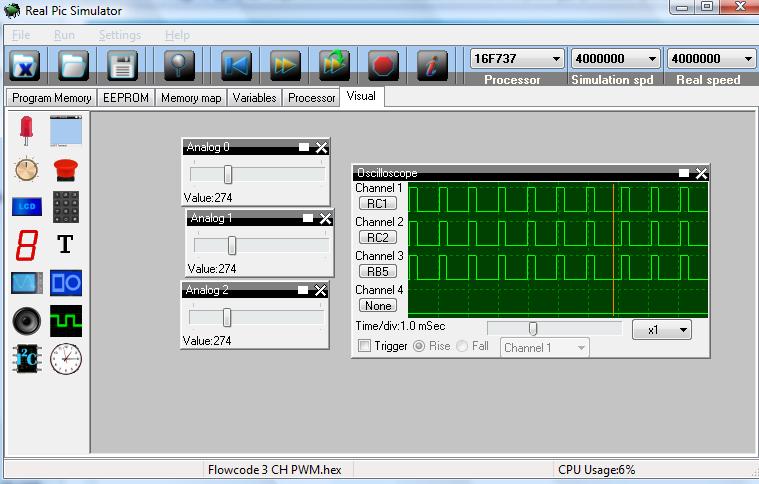Image resolution: width=759 pixels, height=484 pixels.
Task: Select the seven-segment display component
Action: pos(27,245)
